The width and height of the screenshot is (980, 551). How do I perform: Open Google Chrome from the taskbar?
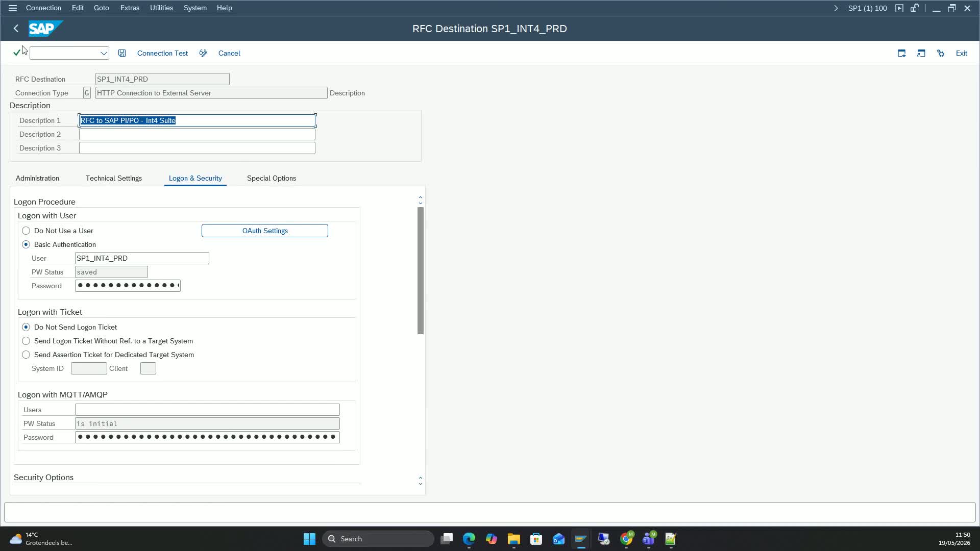(626, 539)
